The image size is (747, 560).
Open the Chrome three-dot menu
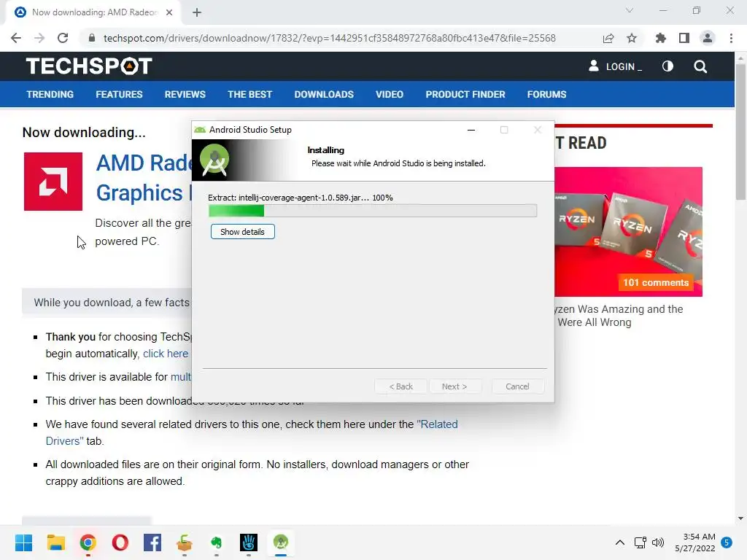coord(731,38)
